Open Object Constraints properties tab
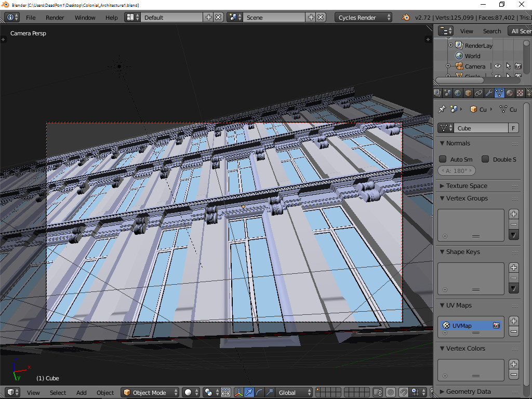This screenshot has width=532, height=399. point(478,93)
